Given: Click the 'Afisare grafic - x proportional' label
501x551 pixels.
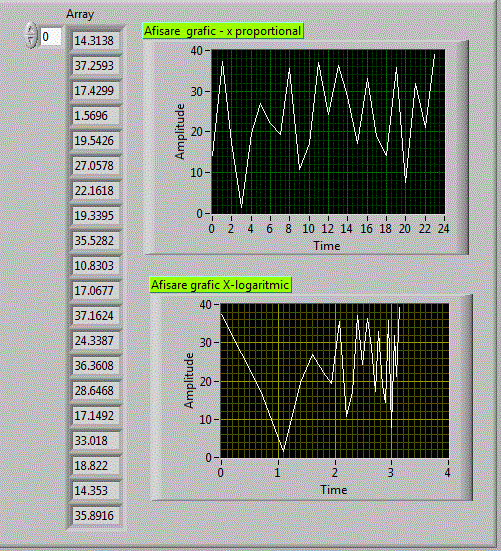Looking at the screenshot, I should 223,31.
